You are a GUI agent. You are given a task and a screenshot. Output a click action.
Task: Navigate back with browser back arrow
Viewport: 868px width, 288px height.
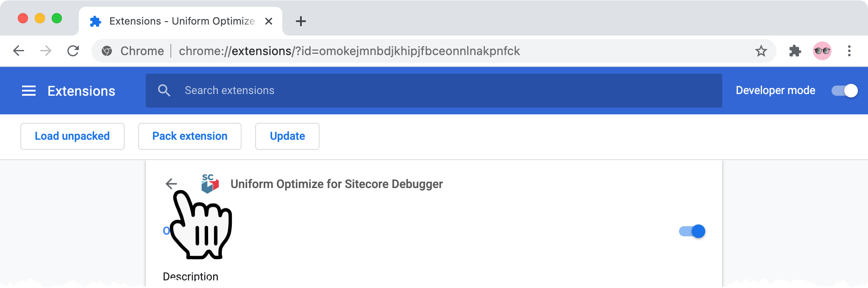(19, 51)
